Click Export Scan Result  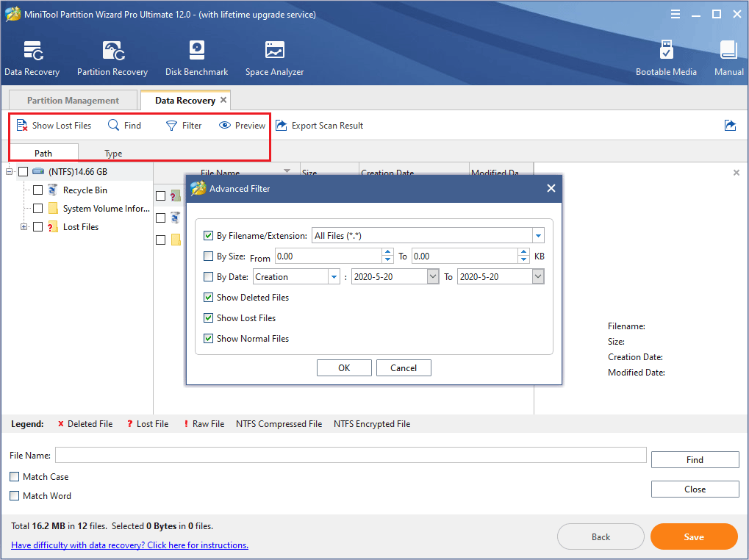pos(320,126)
